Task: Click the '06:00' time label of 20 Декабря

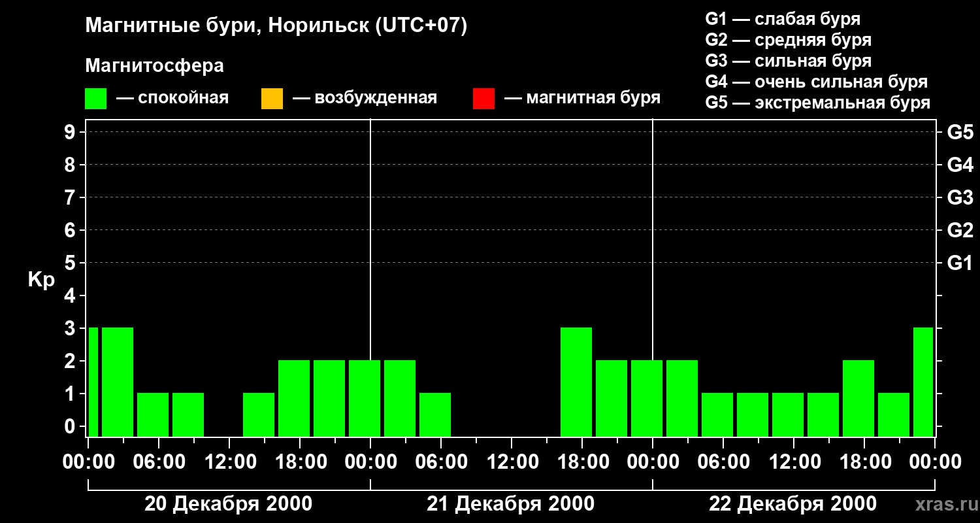Action: (x=159, y=462)
